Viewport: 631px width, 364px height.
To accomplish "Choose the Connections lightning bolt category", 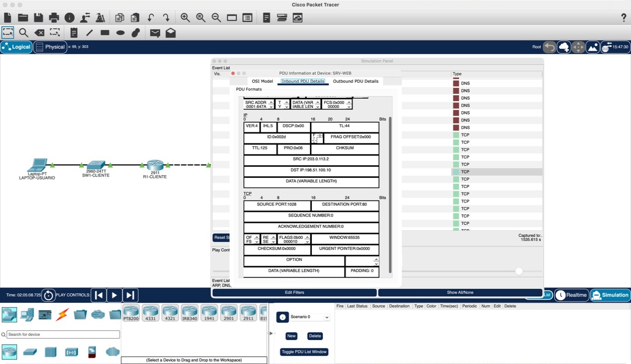I will 62,314.
